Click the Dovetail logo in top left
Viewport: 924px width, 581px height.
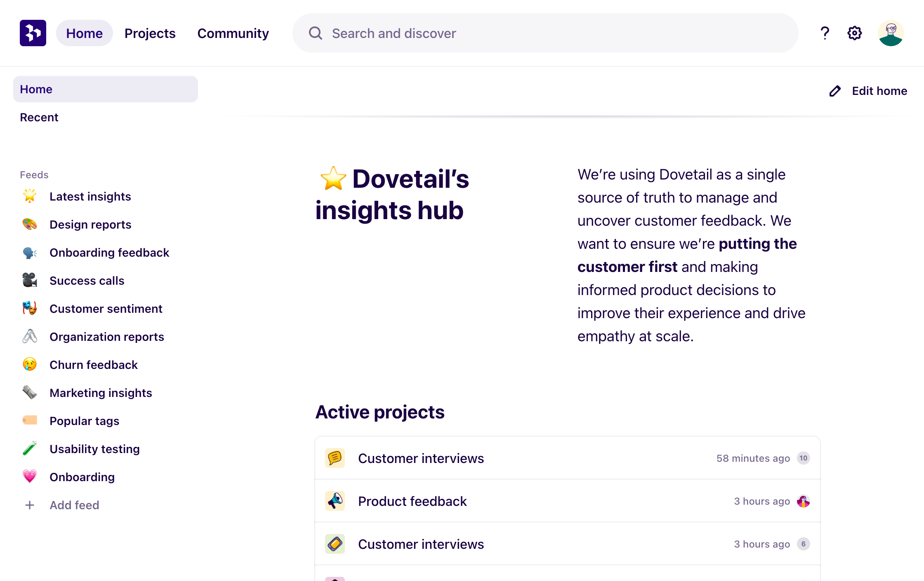tap(33, 33)
